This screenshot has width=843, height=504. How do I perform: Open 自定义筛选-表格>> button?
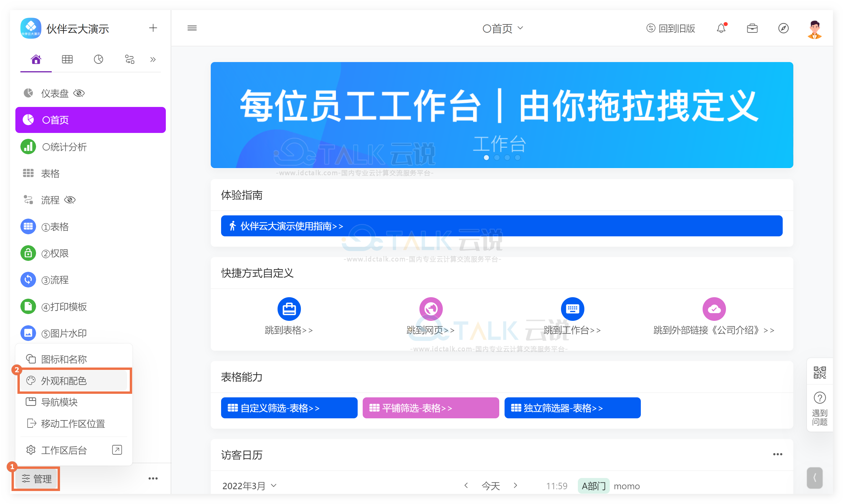(289, 408)
